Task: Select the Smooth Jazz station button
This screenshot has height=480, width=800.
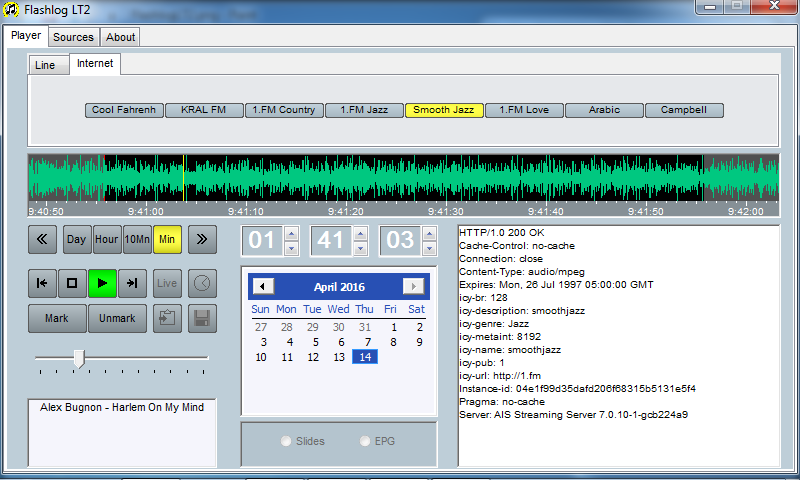Action: coord(444,110)
